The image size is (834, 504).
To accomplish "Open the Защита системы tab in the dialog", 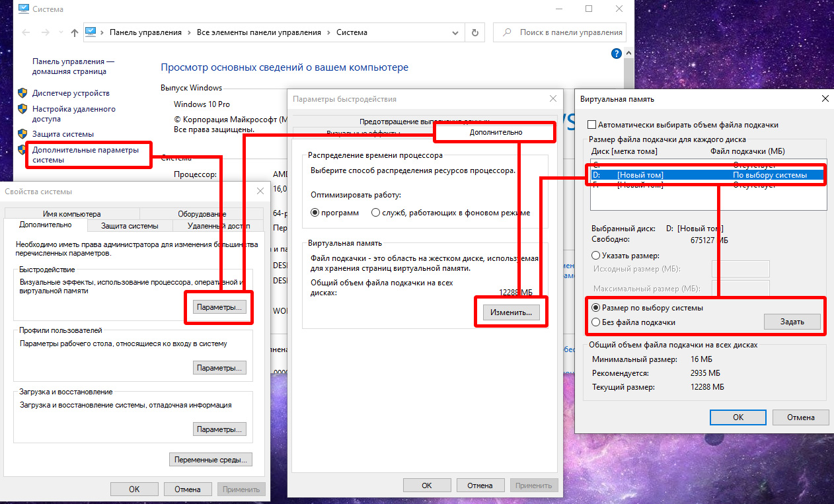I will coord(130,225).
